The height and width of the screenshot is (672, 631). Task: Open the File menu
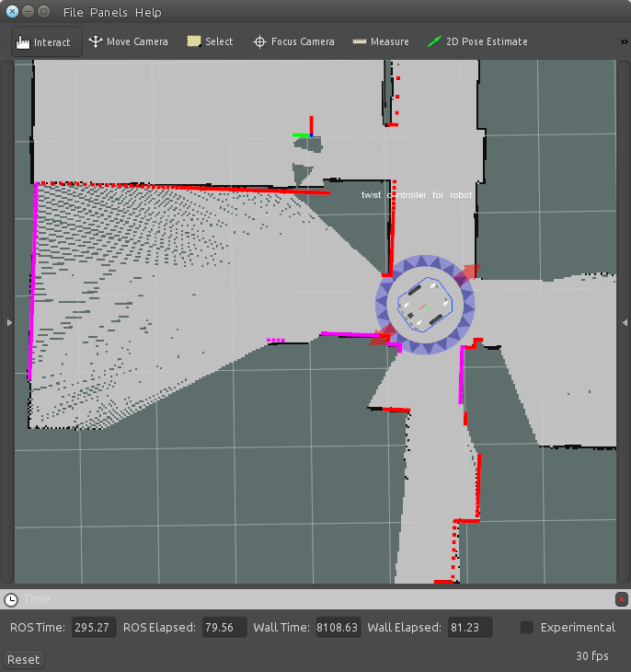(x=72, y=12)
